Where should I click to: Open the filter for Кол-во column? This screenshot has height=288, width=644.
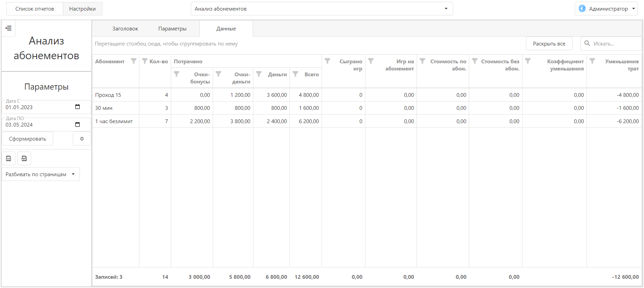pyautogui.click(x=145, y=61)
